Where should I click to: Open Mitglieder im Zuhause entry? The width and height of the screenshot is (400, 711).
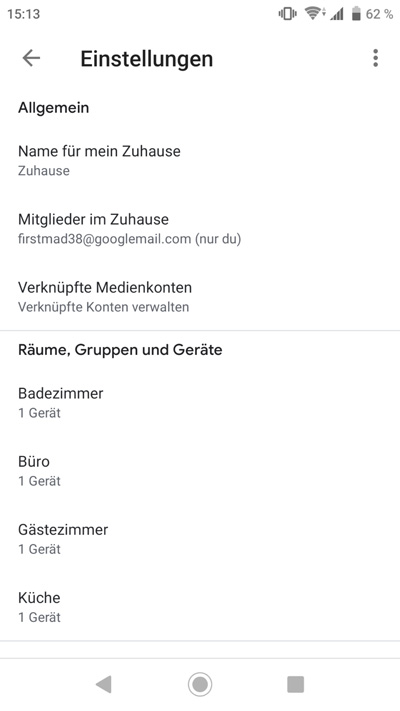[x=200, y=229]
